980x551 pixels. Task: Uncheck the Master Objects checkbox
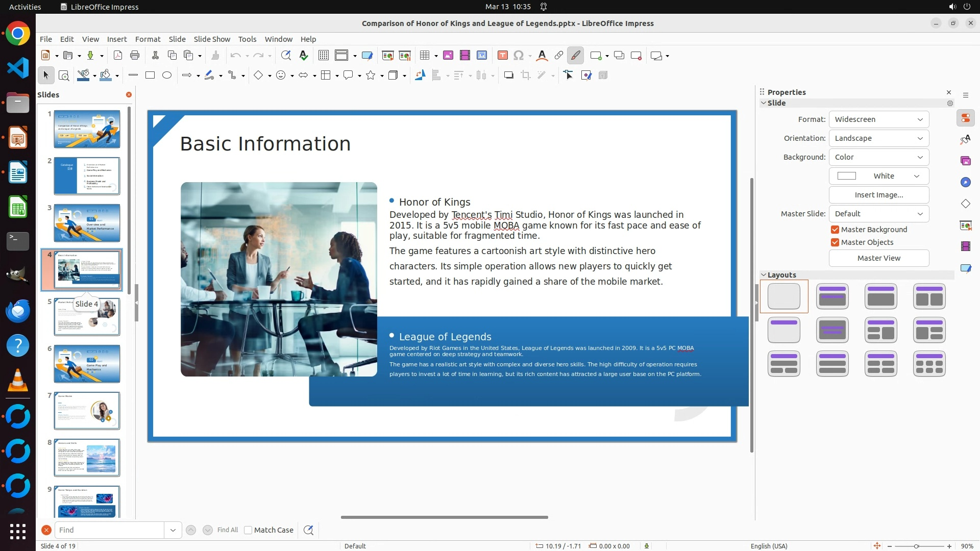(835, 242)
